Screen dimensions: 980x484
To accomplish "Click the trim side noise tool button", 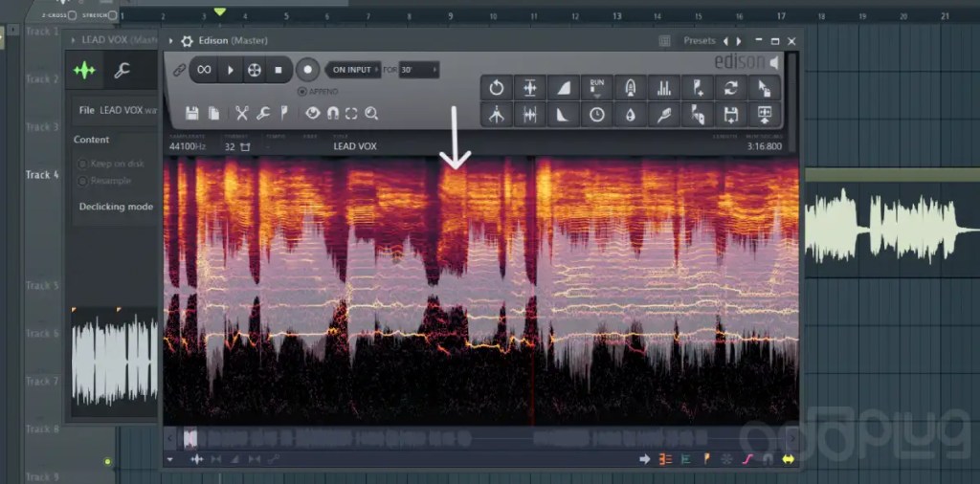I will pos(497,115).
